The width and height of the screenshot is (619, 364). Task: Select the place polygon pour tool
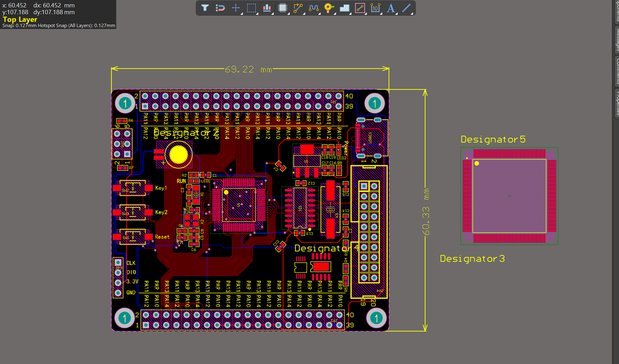[344, 8]
